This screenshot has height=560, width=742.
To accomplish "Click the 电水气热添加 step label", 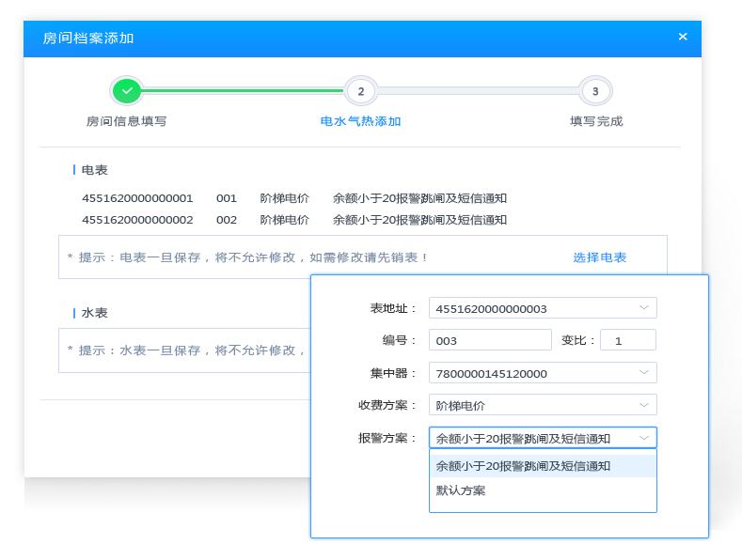I will [x=360, y=121].
